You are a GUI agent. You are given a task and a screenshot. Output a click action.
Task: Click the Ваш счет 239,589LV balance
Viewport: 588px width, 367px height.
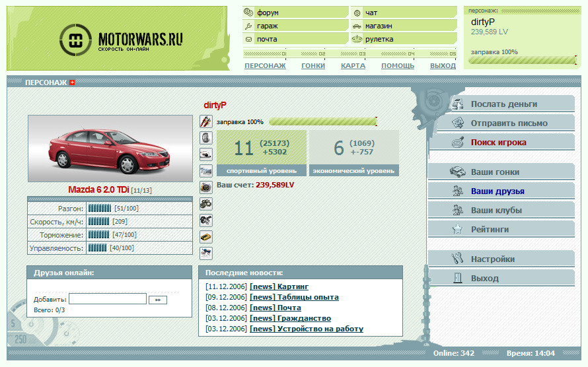tap(256, 185)
